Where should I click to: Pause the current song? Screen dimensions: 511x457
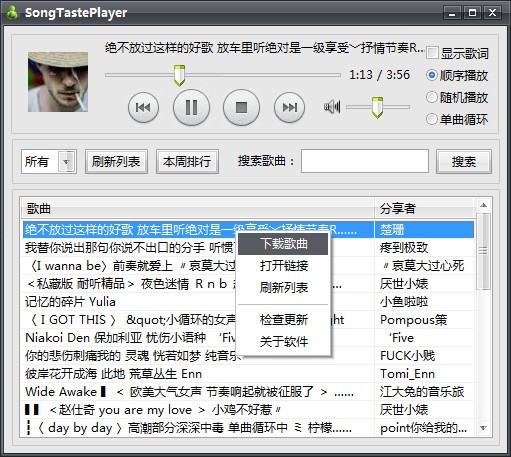pyautogui.click(x=191, y=107)
